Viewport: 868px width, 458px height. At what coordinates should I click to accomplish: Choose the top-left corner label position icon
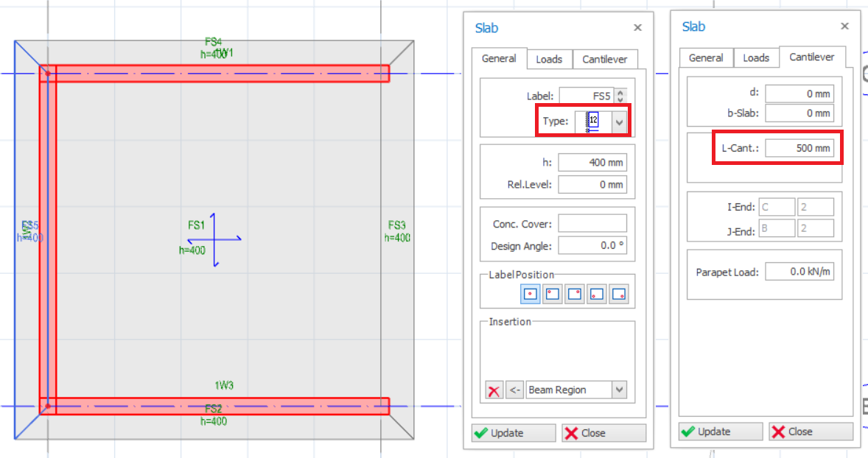[552, 293]
